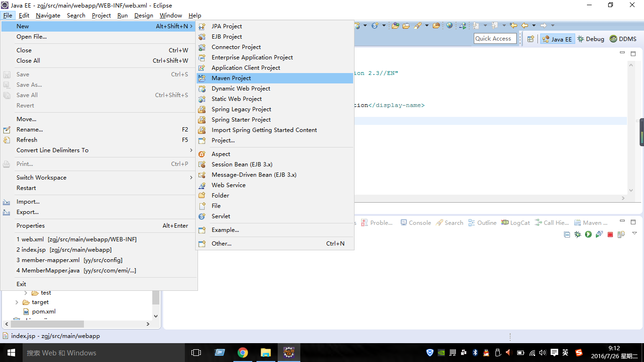
Task: Open the search toolbar dropdown arrow
Action: [428, 25]
